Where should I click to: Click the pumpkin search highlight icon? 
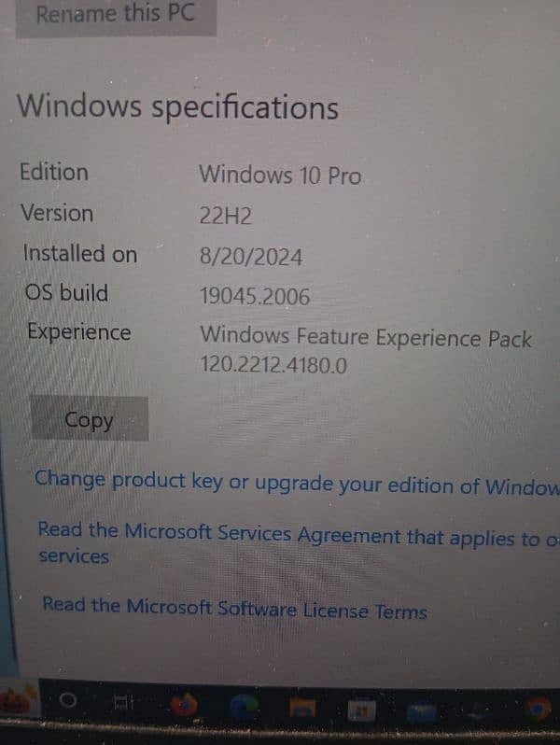(x=18, y=699)
